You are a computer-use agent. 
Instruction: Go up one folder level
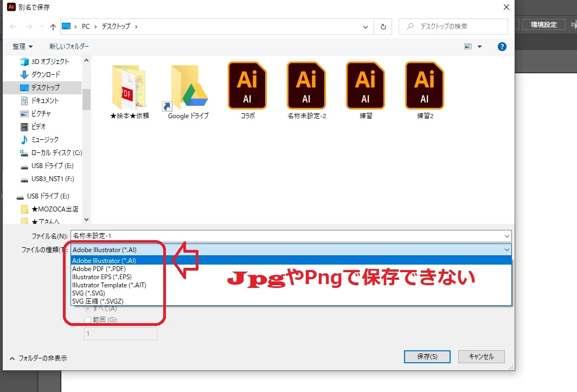(53, 27)
